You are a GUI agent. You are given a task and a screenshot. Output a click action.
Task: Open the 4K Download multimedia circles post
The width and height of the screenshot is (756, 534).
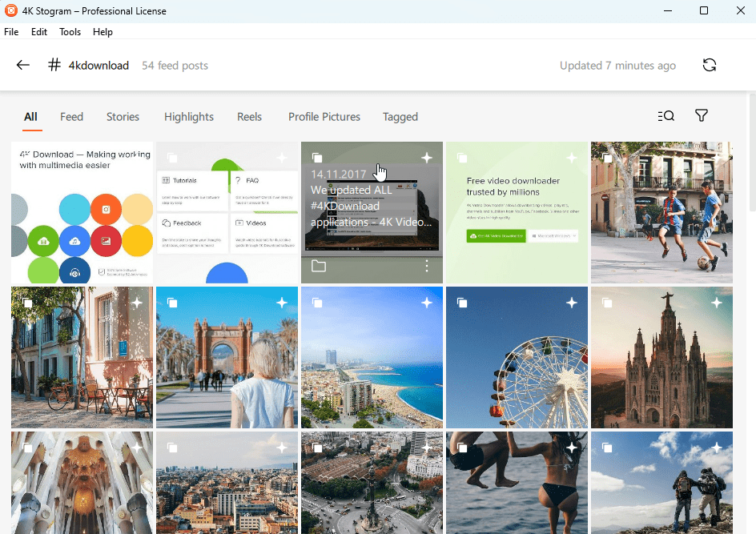[82, 212]
